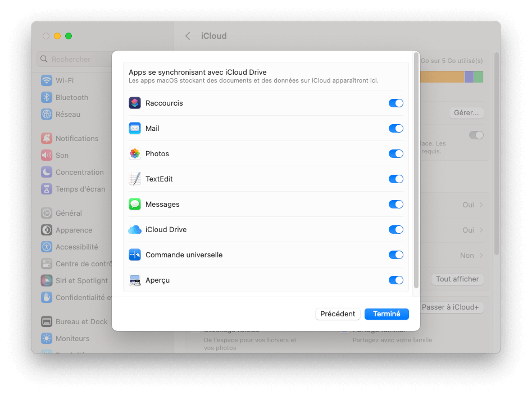Click the Précédent button
532x395 pixels.
click(338, 314)
